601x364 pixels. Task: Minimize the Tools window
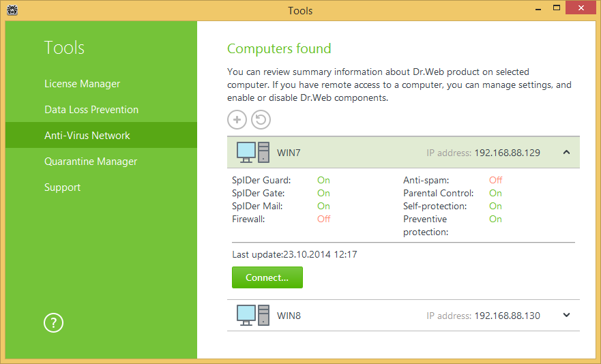click(x=538, y=8)
